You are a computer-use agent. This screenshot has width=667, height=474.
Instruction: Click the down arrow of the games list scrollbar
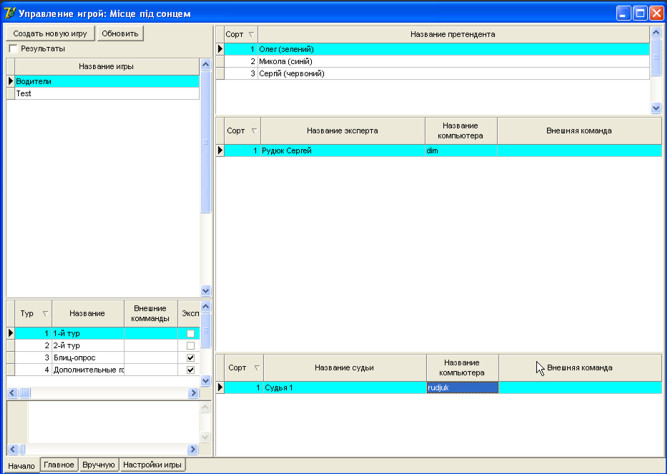pos(206,291)
